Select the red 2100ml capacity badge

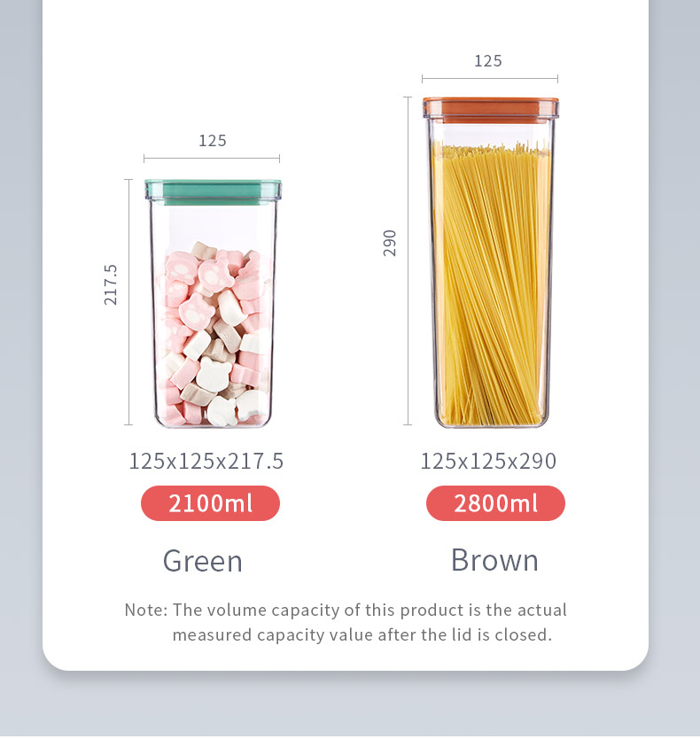[x=210, y=503]
